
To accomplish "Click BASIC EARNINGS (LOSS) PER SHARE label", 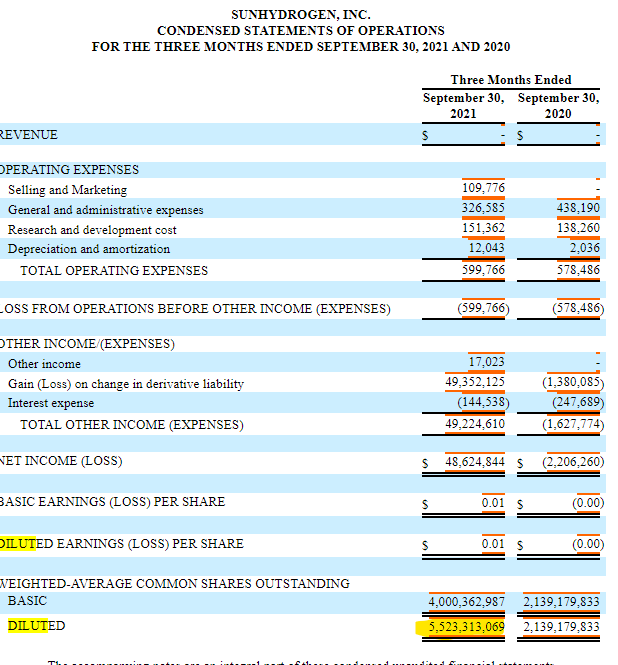I will 112,502.
